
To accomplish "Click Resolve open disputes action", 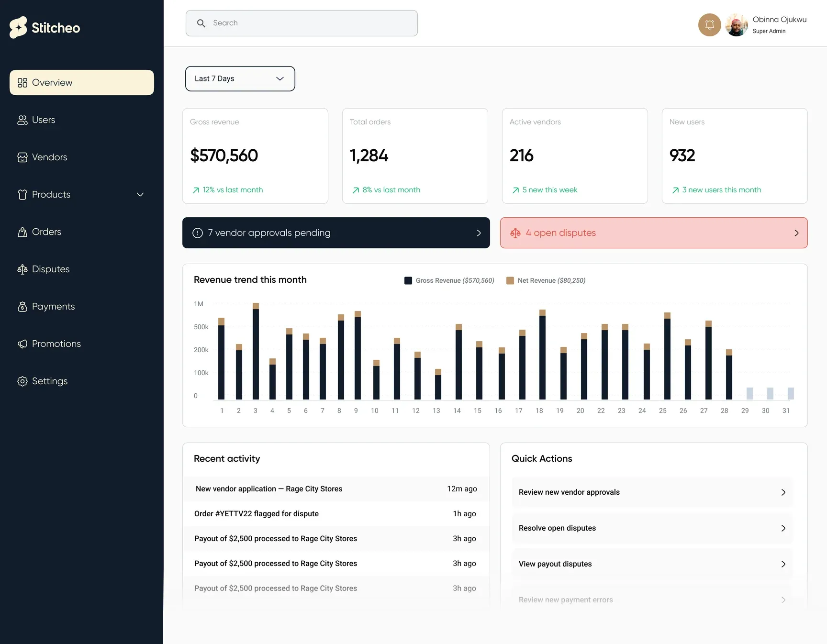I will [652, 528].
